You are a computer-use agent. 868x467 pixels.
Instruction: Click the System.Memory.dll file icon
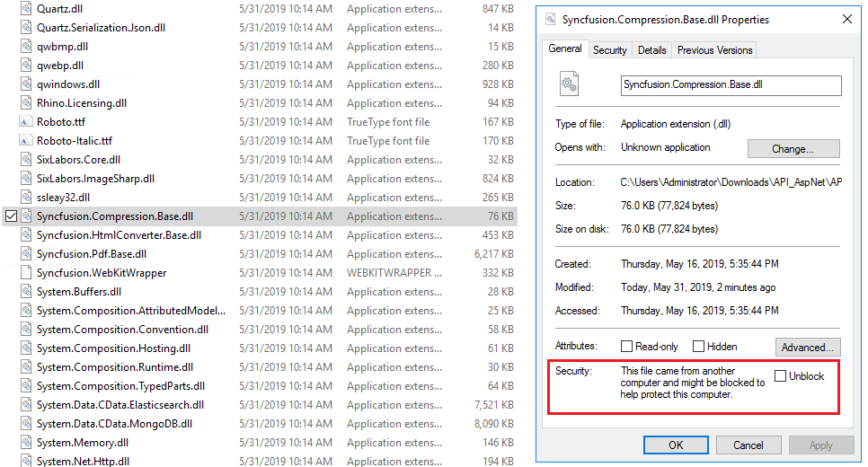click(x=26, y=442)
